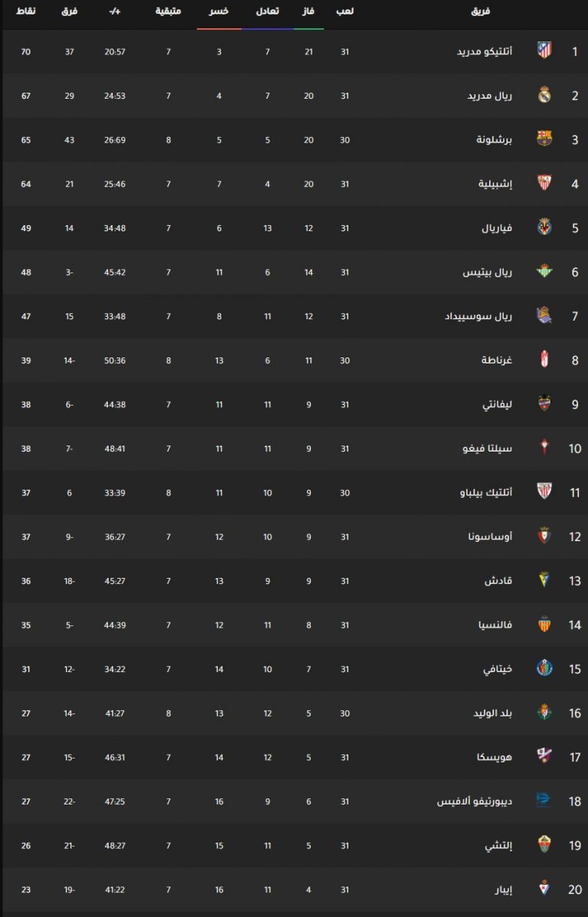Sort by the تعادل column header
The height and width of the screenshot is (917, 588).
pyautogui.click(x=267, y=11)
